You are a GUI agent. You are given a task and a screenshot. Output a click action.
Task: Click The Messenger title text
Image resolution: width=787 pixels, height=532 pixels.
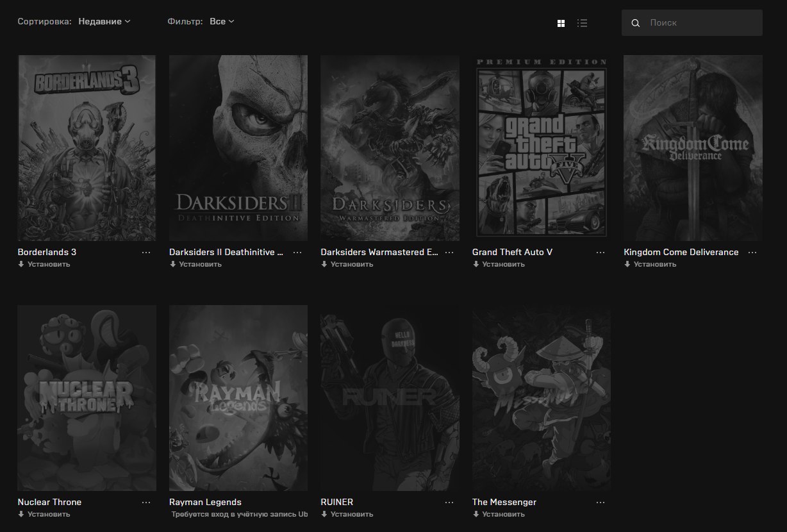(504, 502)
